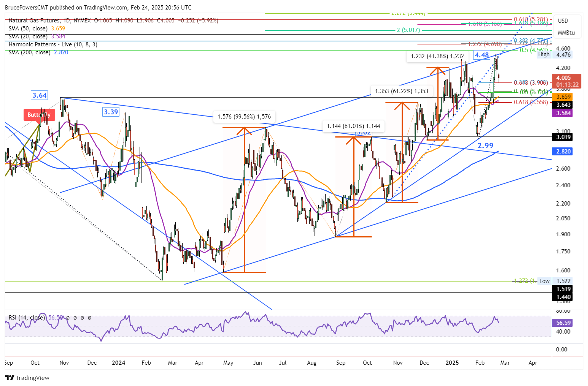Click the orange 3.659 SMA price label

click(x=563, y=97)
